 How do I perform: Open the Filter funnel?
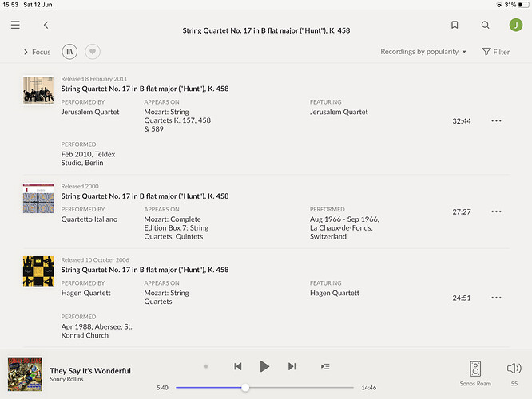(x=496, y=52)
